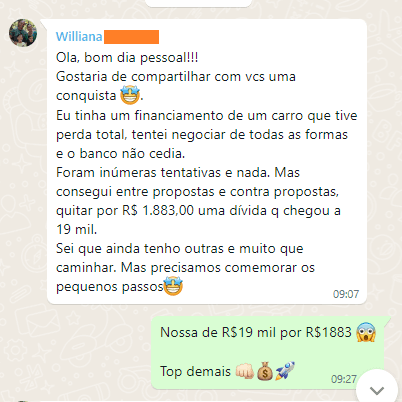The height and width of the screenshot is (402, 402).
Task: Click the 09:07 message timestamp
Action: point(346,294)
